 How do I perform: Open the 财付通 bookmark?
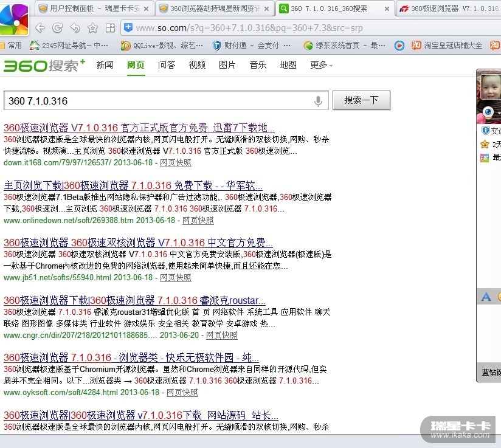pos(252,46)
